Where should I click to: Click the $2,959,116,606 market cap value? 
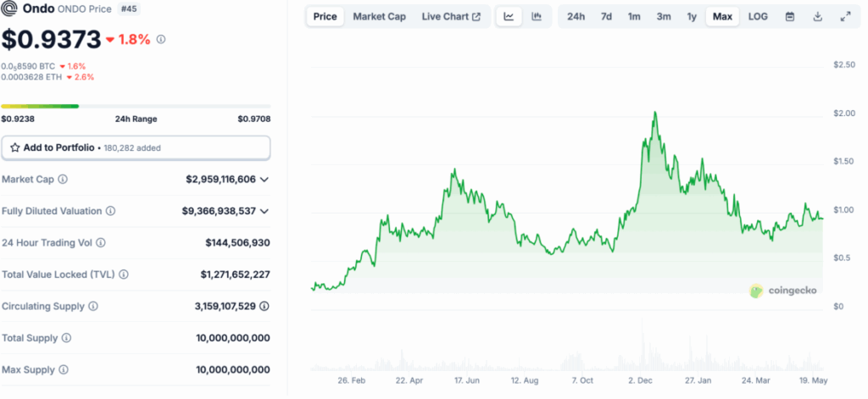pos(221,180)
